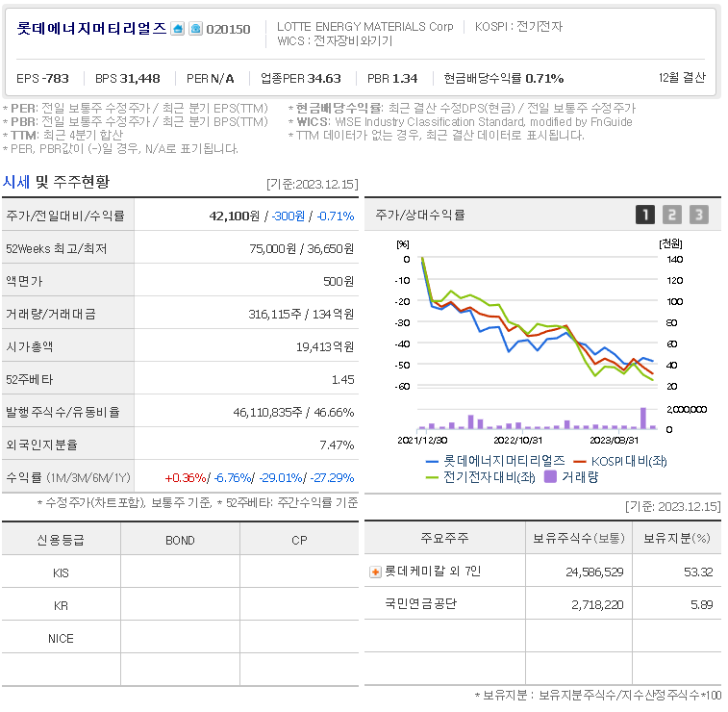728x712 pixels.
Task: Click stock code 020150
Action: click(228, 29)
